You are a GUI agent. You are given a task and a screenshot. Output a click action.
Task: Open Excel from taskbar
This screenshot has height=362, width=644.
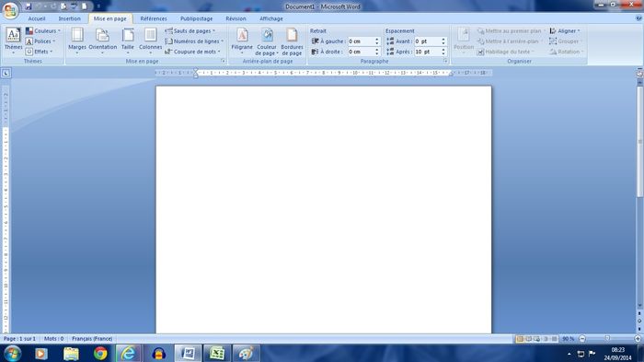[x=217, y=354]
